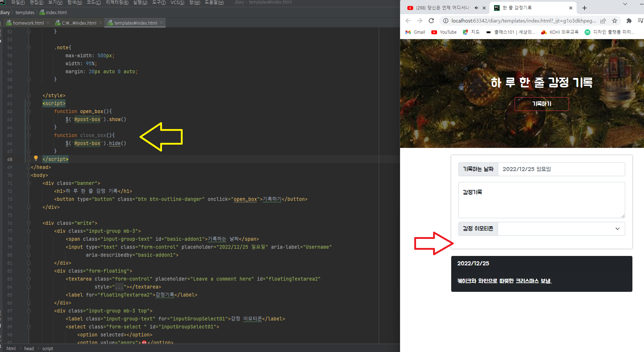The image size is (644, 352).
Task: Click the open_box function name on line 62
Action: point(92,111)
